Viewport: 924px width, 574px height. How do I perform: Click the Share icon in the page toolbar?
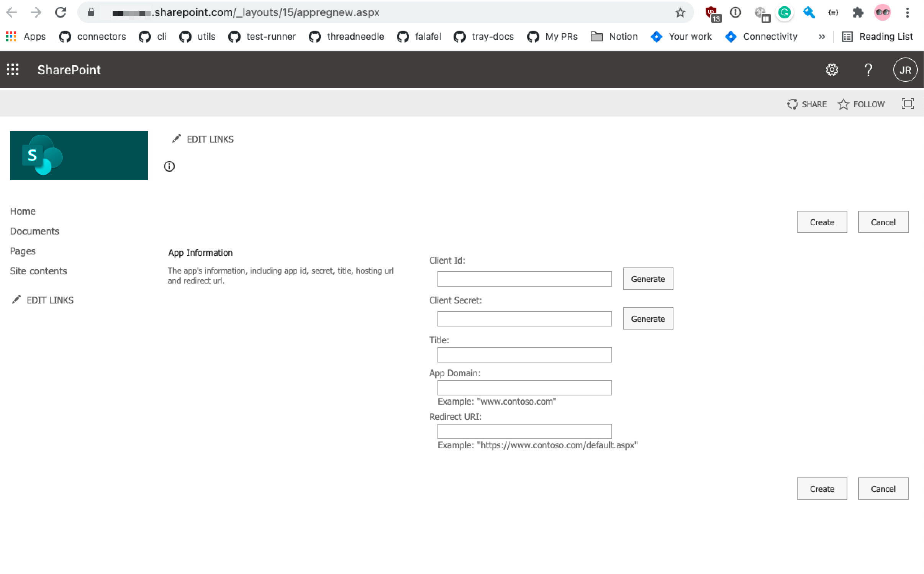pyautogui.click(x=806, y=104)
